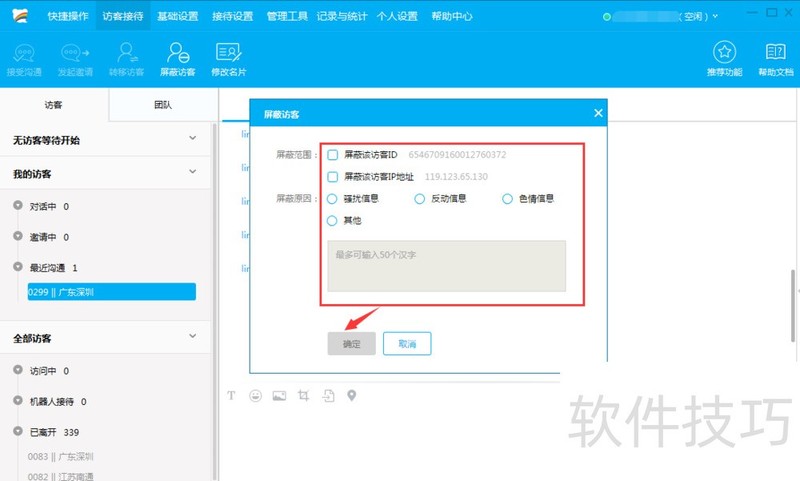
Task: Enable the 屏蔽该访客ID checkbox
Action: click(333, 155)
